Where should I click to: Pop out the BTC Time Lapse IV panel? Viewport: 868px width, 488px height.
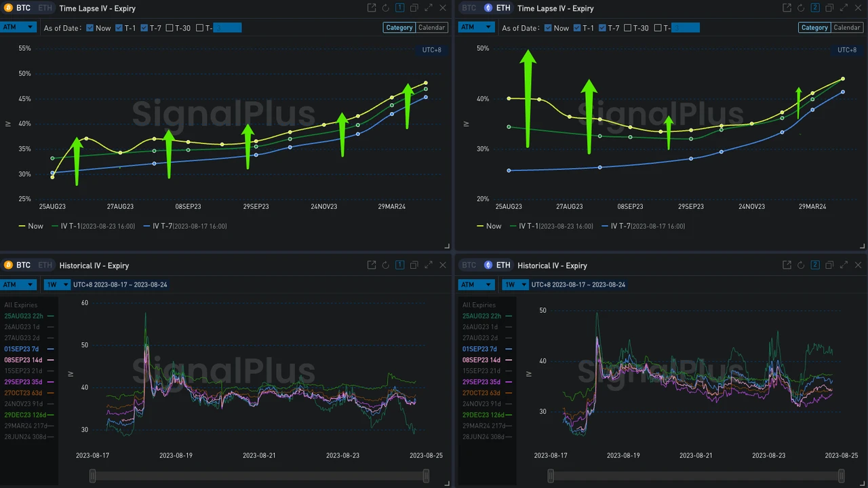point(372,8)
